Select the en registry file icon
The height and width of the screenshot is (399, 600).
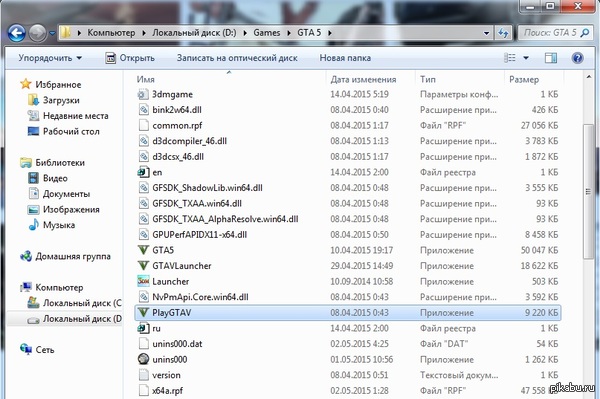coord(143,173)
